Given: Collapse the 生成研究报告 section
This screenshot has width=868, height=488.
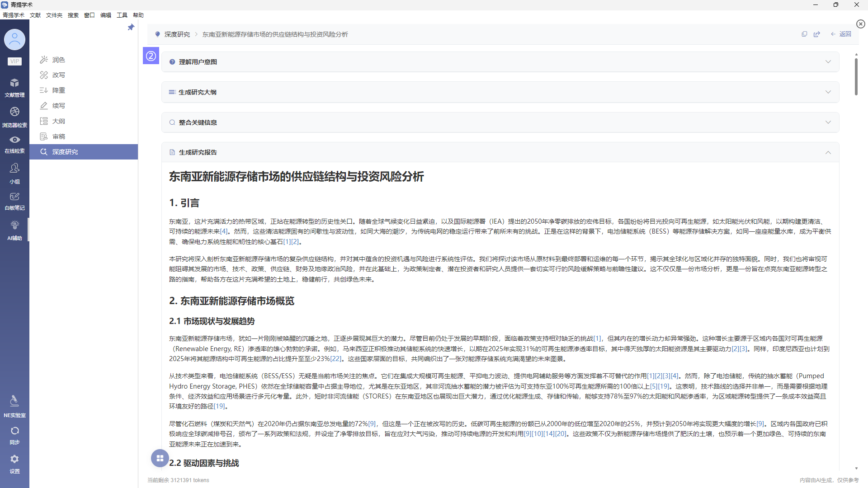Looking at the screenshot, I should pos(828,153).
